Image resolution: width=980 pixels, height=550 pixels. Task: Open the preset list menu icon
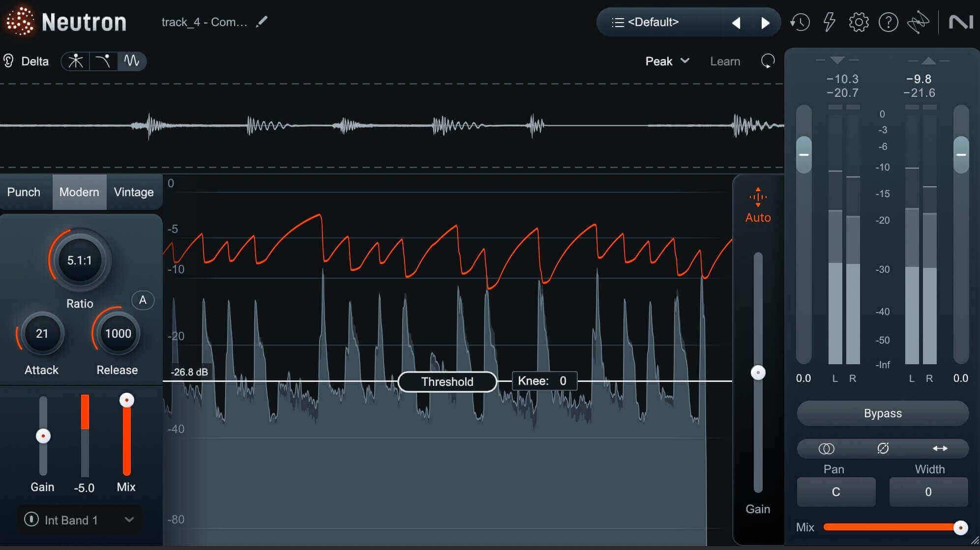tap(618, 23)
